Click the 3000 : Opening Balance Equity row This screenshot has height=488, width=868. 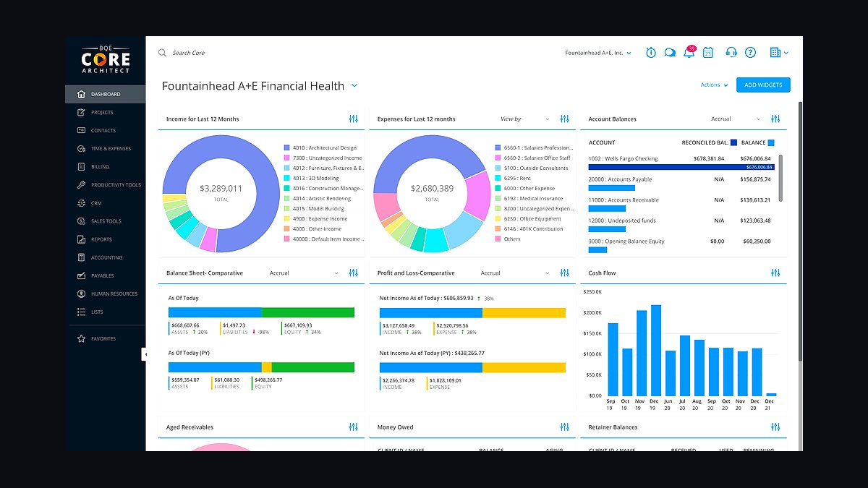click(680, 245)
